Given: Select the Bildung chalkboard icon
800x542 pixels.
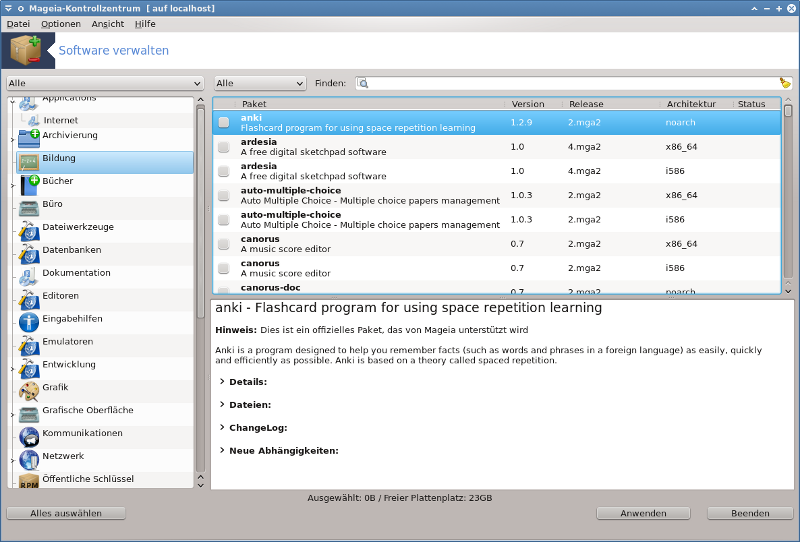Looking at the screenshot, I should (x=29, y=162).
